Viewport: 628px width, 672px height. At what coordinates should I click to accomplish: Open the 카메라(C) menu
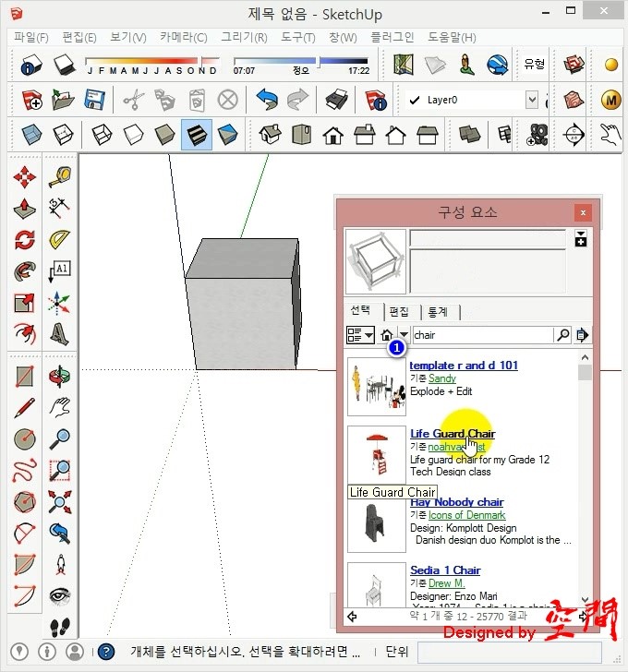point(184,37)
